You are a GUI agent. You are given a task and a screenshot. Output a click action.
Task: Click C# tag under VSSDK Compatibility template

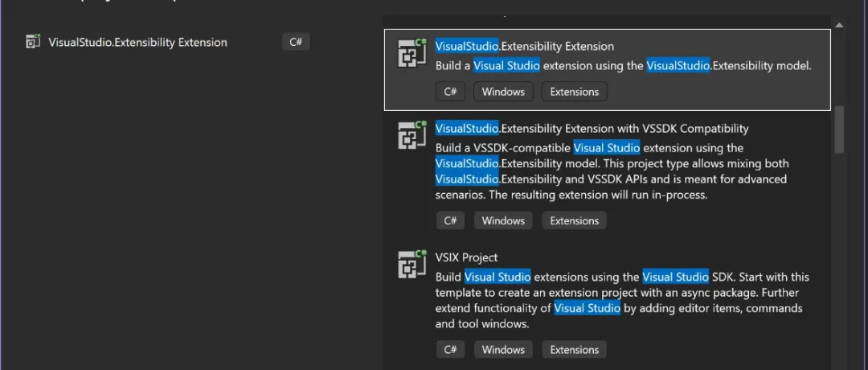click(450, 220)
